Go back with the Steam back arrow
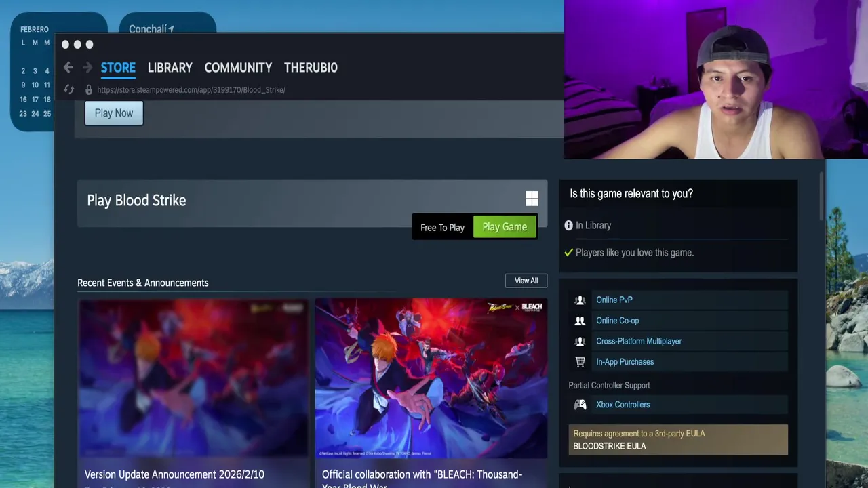Viewport: 868px width, 488px height. pyautogui.click(x=68, y=67)
